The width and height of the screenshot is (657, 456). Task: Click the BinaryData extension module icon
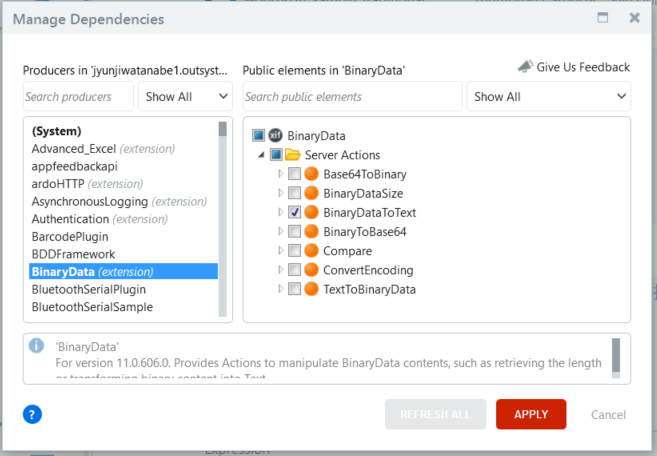[x=275, y=136]
